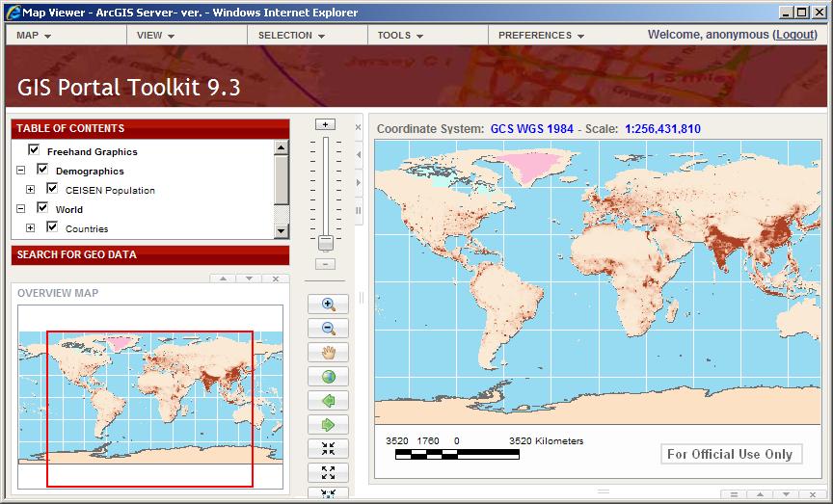Click the 'Countries' layer name
833x504 pixels.
pos(87,229)
